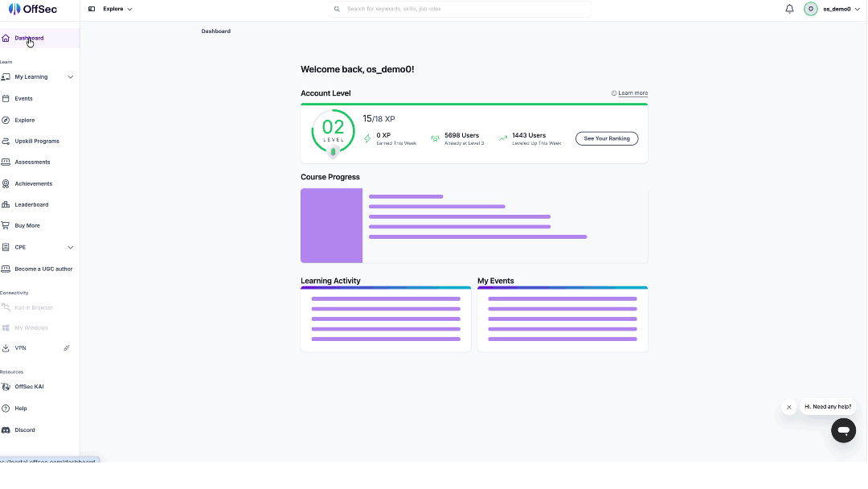Screen dimensions: 868x489
Task: Focus the keyword search field
Action: [x=460, y=9]
